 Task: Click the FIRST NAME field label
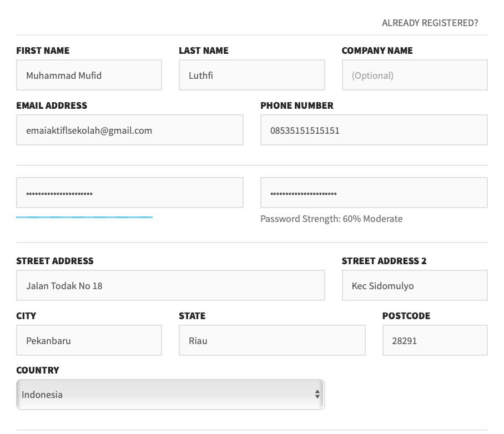click(x=43, y=51)
